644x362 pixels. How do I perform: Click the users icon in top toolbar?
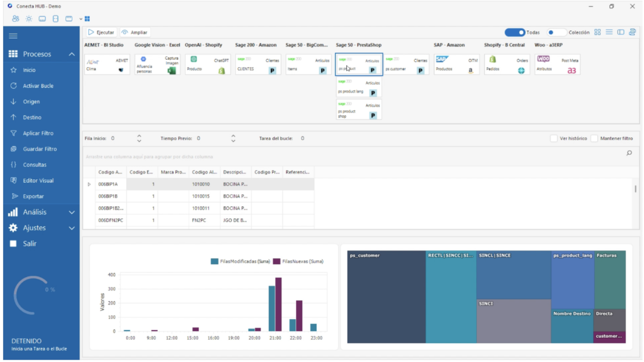(x=15, y=19)
